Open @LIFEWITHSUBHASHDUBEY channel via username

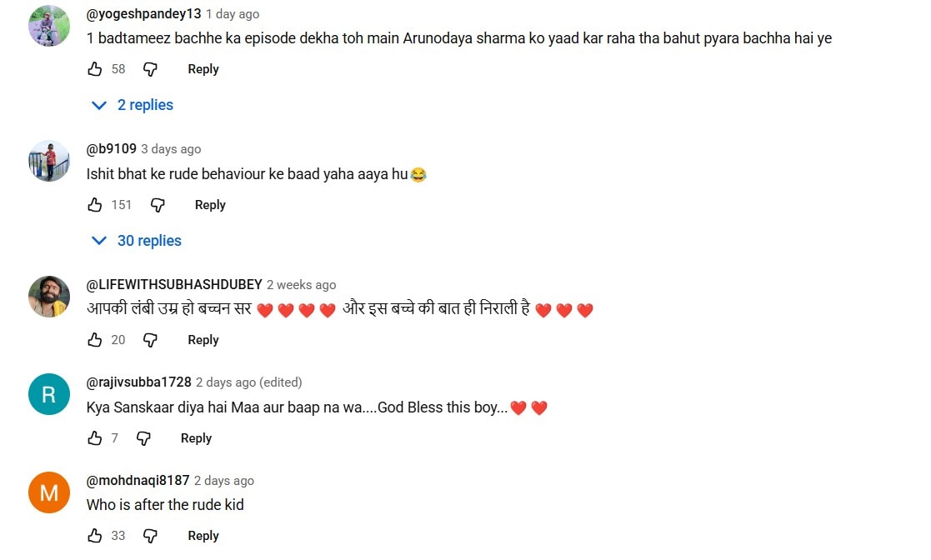(174, 284)
